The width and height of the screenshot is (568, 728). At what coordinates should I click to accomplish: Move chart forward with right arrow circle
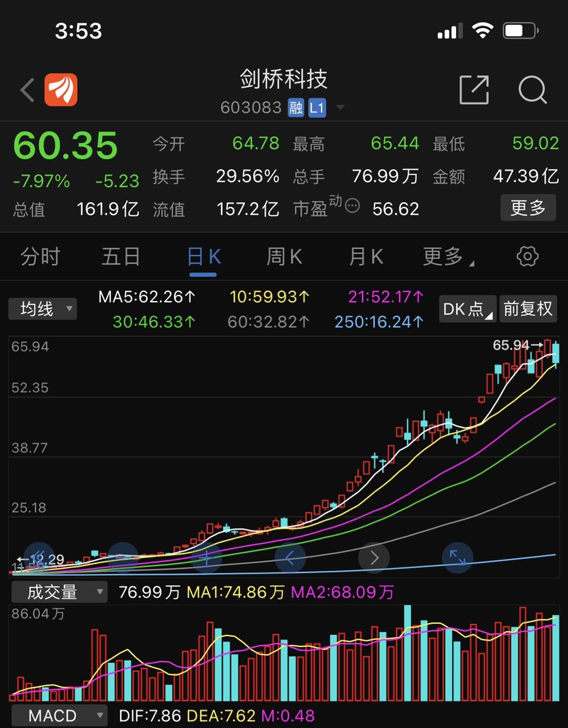(x=374, y=557)
